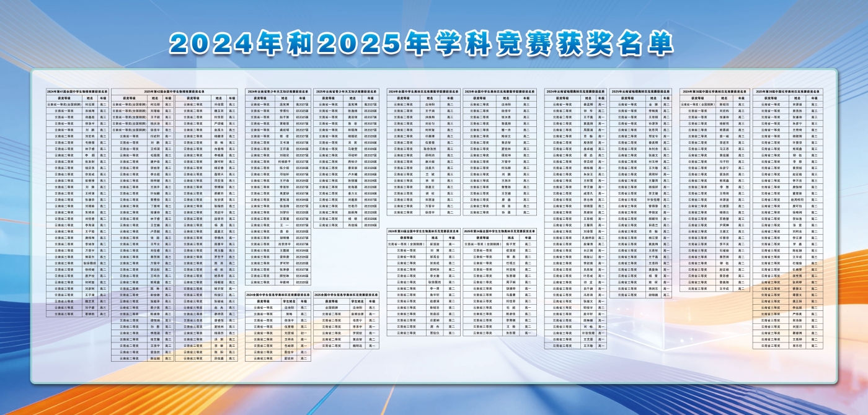Screen dimensions: 868x415
Task: Select the heading "2025年全国中学生奥林匹克竞赛数学联赛获奖名单"
Action: coord(500,91)
